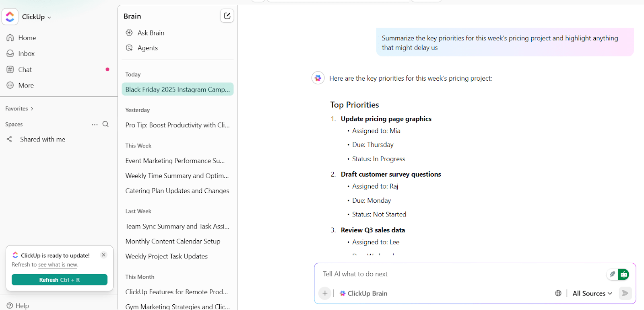644x310 pixels.
Task: Open the Agents section
Action: (147, 48)
